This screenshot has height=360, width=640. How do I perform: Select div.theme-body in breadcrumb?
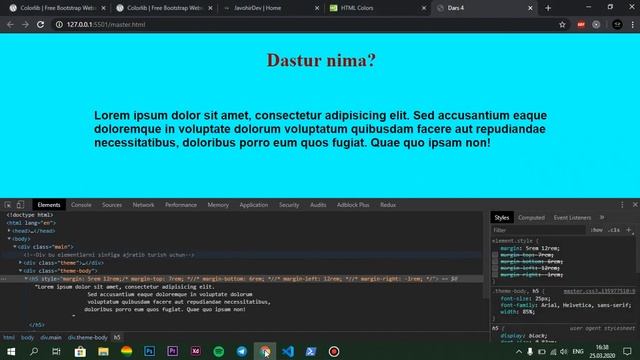[x=88, y=338]
